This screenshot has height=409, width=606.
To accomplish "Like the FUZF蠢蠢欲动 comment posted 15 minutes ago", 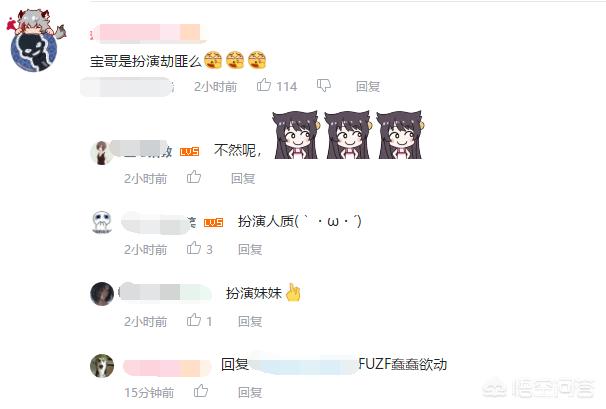I will (201, 391).
